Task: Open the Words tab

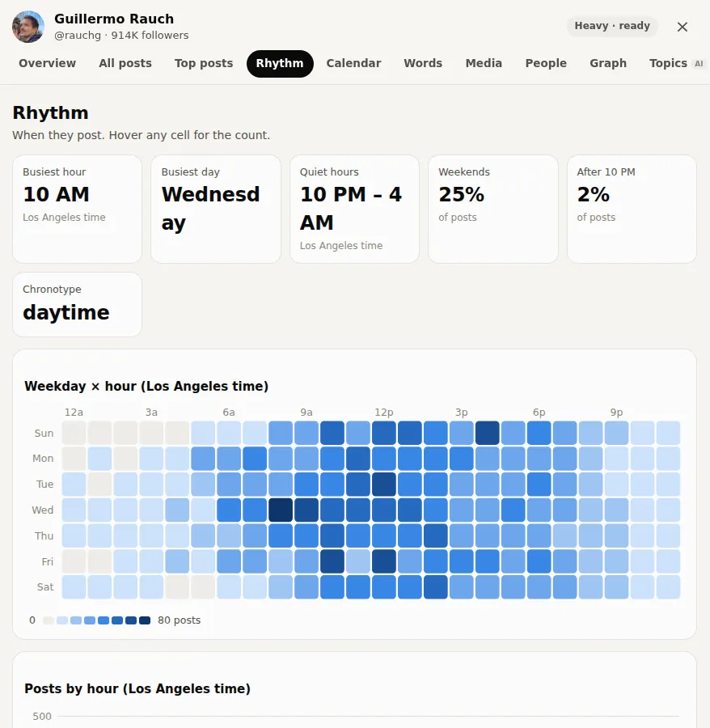Action: tap(423, 63)
